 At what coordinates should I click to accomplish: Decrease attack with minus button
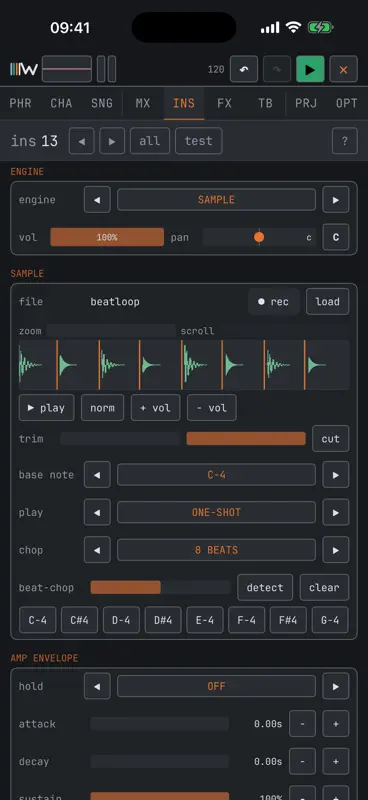(303, 724)
